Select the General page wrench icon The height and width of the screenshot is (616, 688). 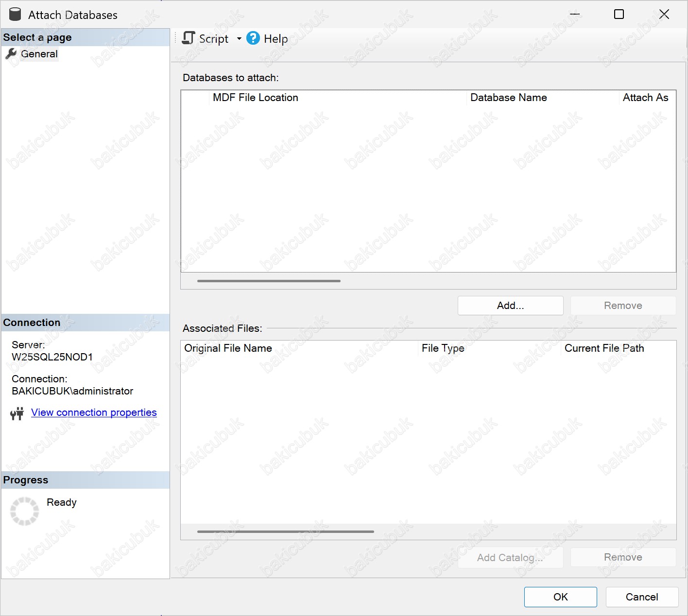click(x=11, y=54)
